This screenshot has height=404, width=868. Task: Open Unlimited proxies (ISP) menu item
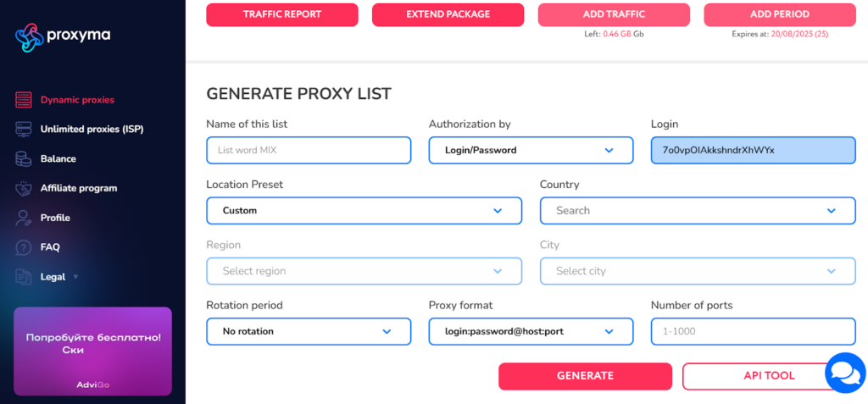[x=92, y=130]
